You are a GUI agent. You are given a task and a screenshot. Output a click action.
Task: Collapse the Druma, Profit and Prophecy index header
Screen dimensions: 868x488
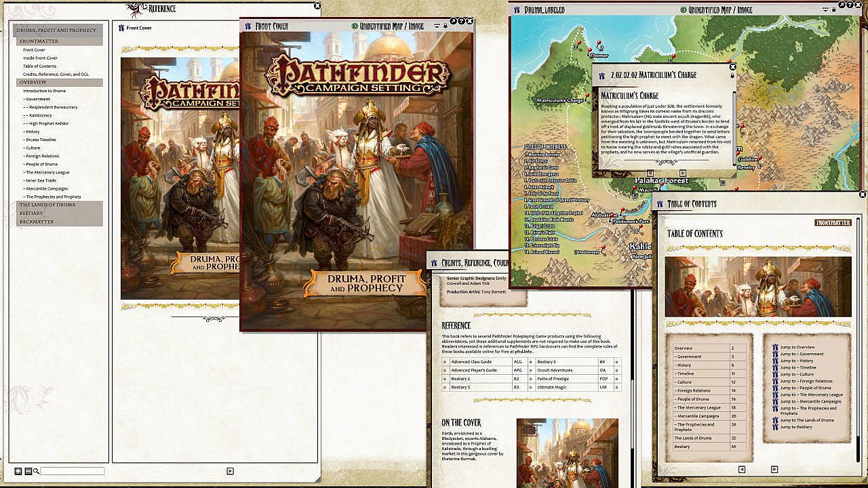pos(58,30)
